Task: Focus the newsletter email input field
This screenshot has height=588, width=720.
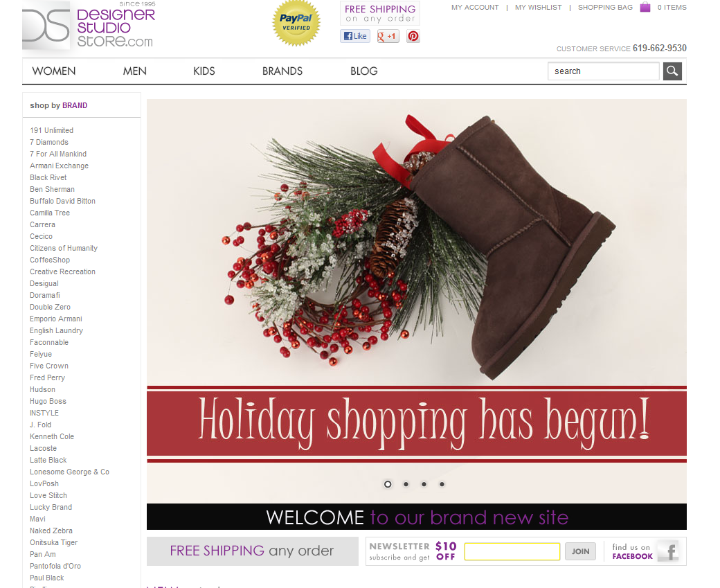Action: click(x=512, y=551)
